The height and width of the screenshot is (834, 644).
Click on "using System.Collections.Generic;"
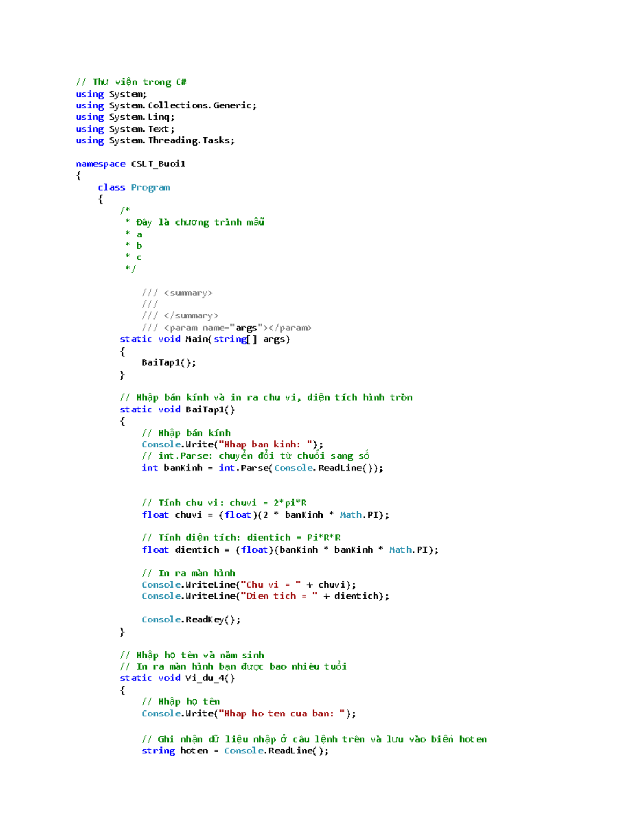[x=165, y=105]
